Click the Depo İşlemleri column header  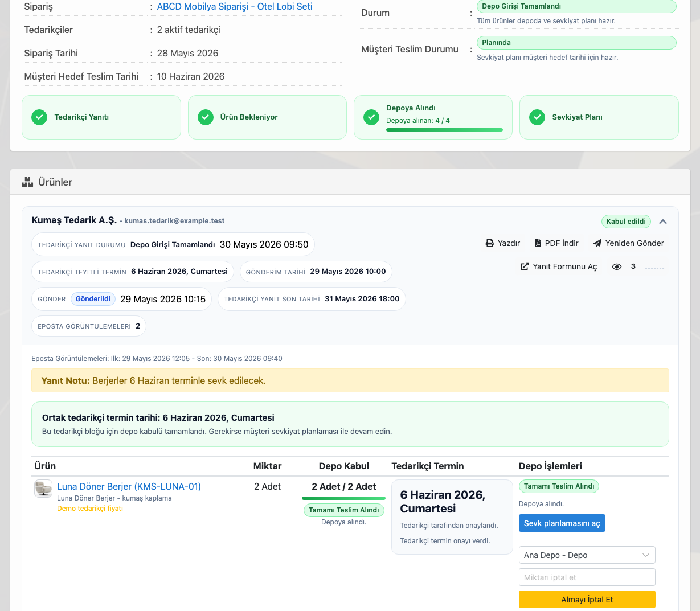pyautogui.click(x=550, y=466)
